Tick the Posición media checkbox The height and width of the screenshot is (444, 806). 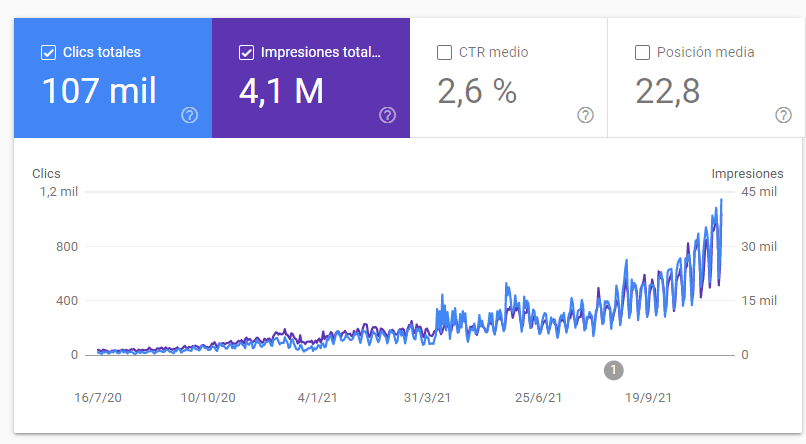click(642, 53)
